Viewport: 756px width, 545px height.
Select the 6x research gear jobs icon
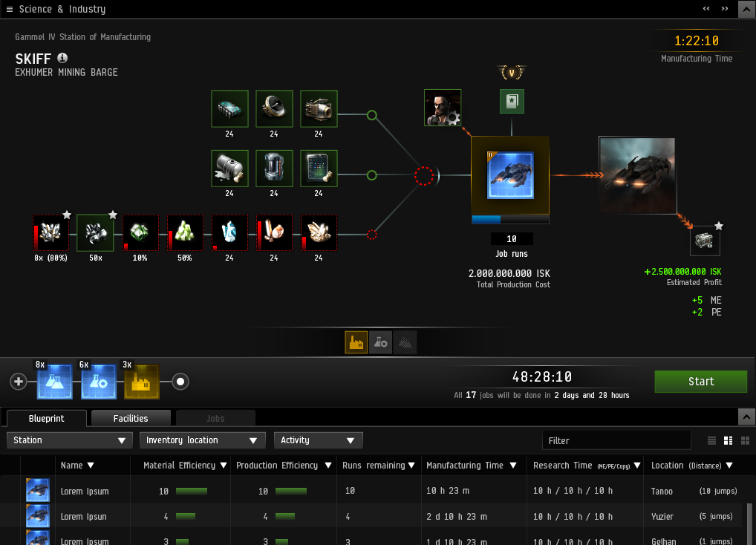[x=99, y=382]
